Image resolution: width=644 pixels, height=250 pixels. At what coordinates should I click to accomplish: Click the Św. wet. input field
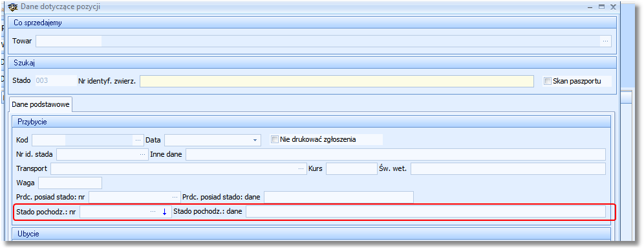[508, 168]
